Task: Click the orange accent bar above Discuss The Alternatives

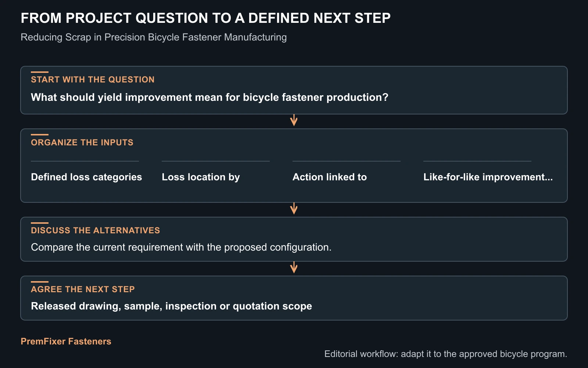Action: coord(40,223)
